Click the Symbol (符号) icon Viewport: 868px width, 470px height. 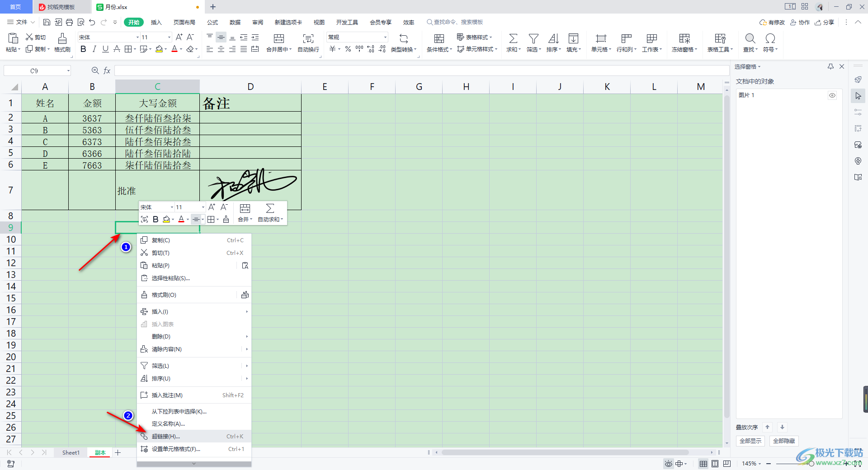coord(770,38)
